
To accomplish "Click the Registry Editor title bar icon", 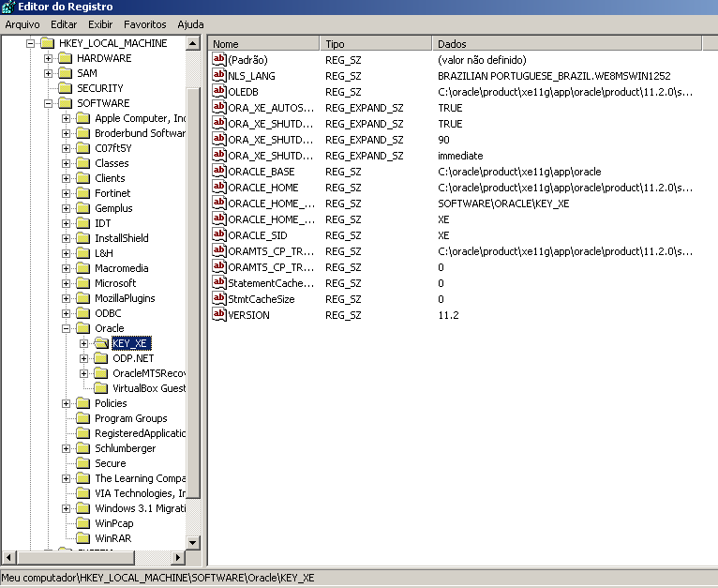I will point(9,8).
